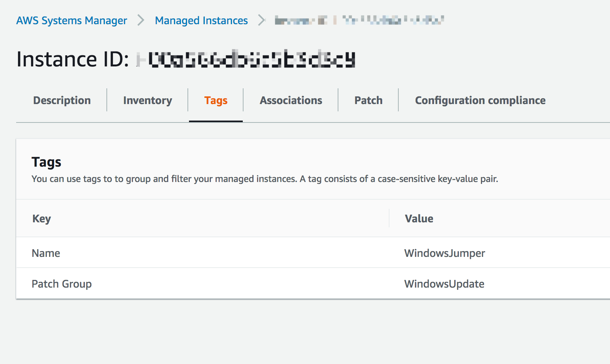Open the Inventory tab
Viewport: 610px width, 364px height.
click(148, 100)
